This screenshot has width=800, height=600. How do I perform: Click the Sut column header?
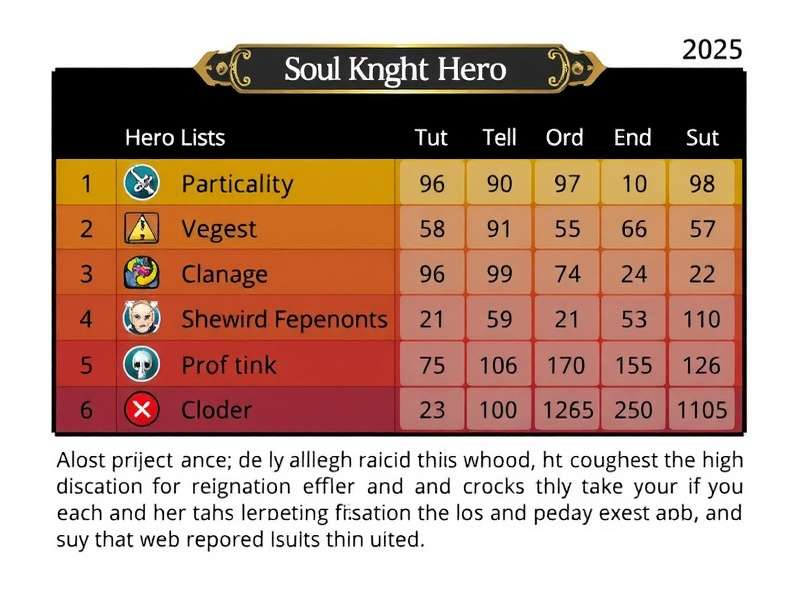point(703,138)
